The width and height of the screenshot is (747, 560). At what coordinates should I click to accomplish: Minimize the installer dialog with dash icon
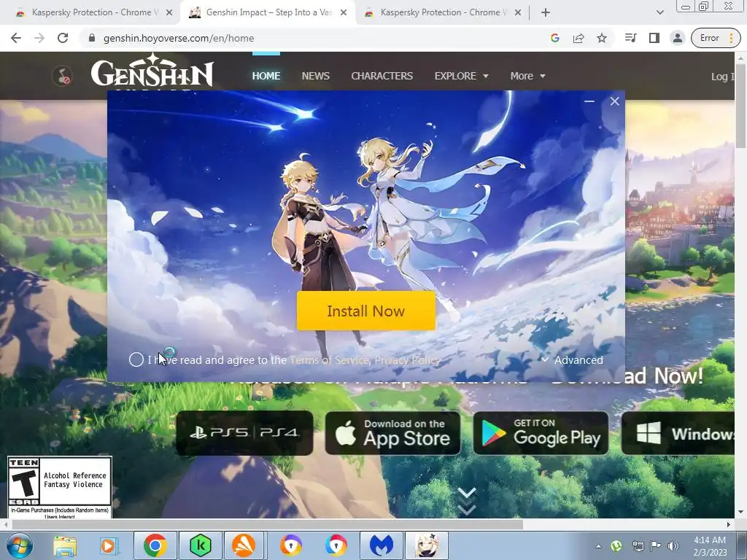point(589,101)
